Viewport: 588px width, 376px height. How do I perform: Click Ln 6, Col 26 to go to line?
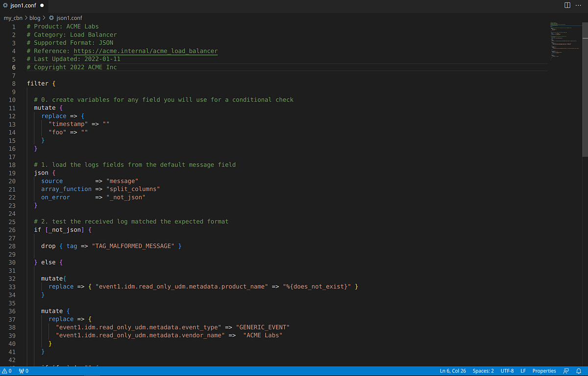[452, 371]
